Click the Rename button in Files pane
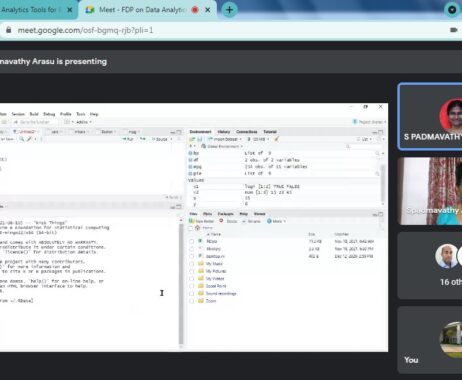Screen dimensions: 462x380 (x=251, y=221)
